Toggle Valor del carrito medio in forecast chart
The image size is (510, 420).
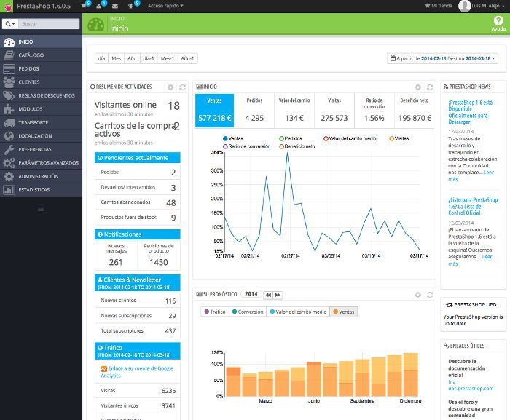[298, 312]
